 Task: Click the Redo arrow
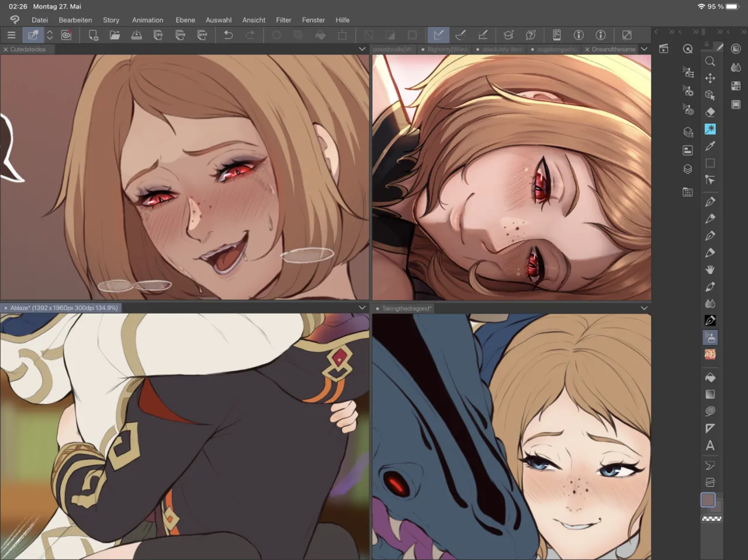pos(250,35)
